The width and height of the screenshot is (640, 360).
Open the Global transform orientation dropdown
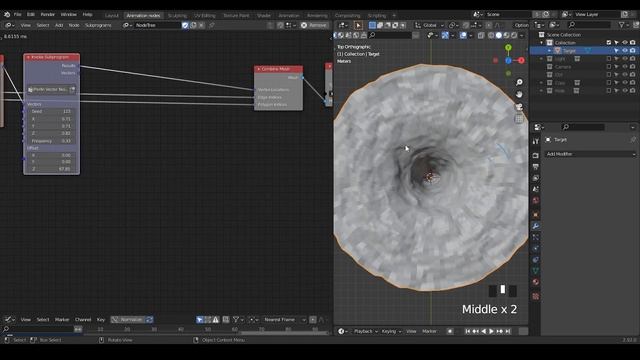[429, 25]
